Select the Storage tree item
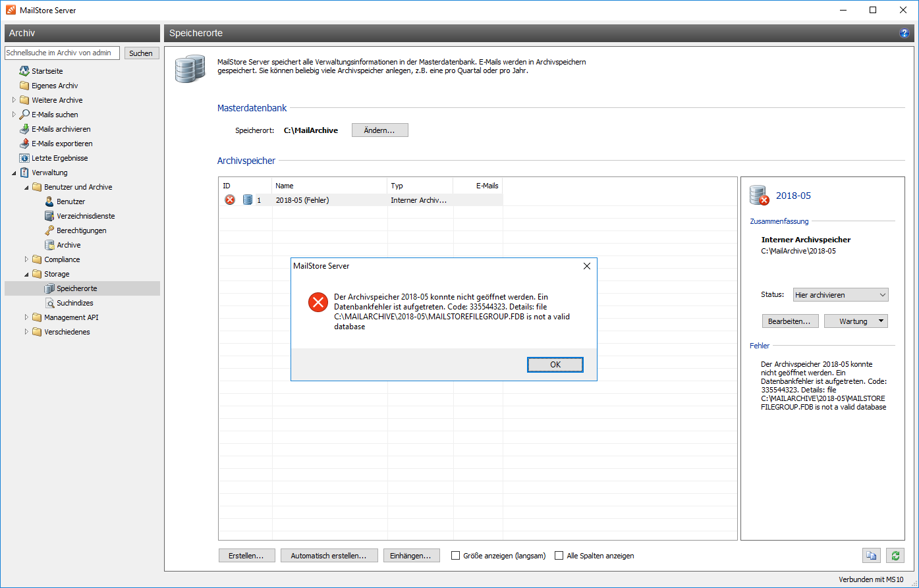This screenshot has height=588, width=919. point(57,274)
